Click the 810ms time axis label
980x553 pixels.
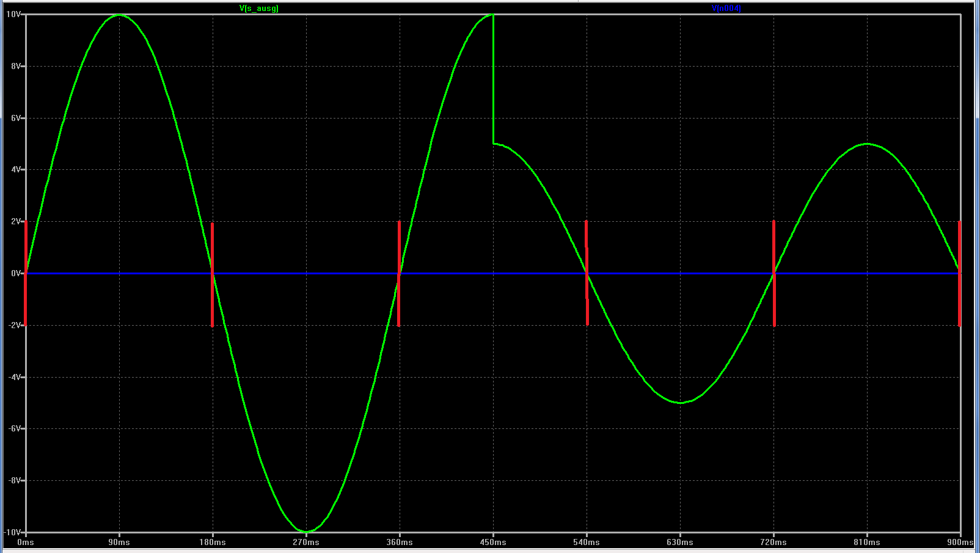[867, 543]
